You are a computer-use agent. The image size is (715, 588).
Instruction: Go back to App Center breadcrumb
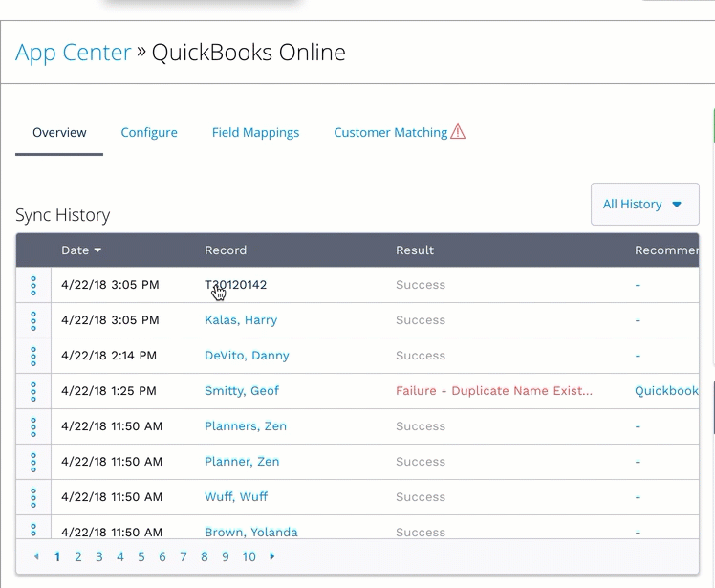74,53
